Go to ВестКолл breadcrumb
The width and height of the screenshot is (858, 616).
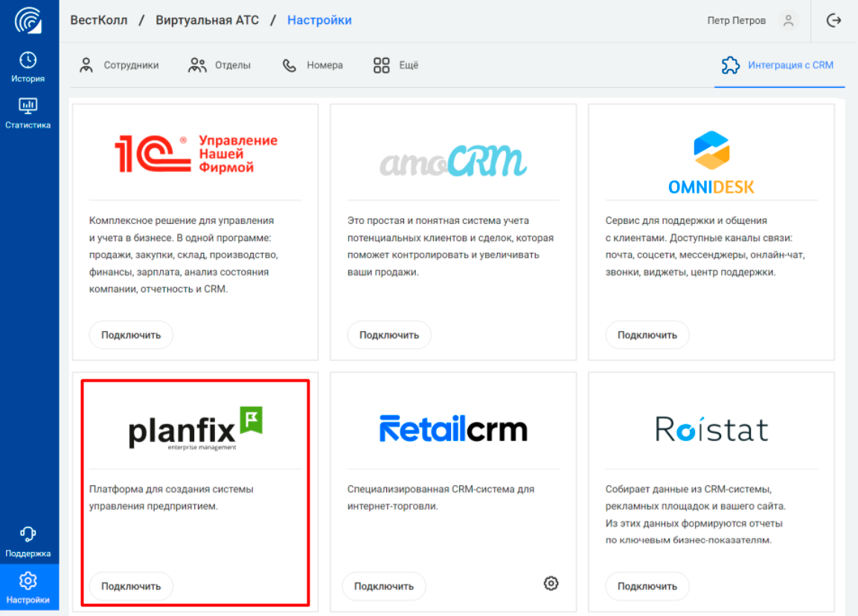98,20
